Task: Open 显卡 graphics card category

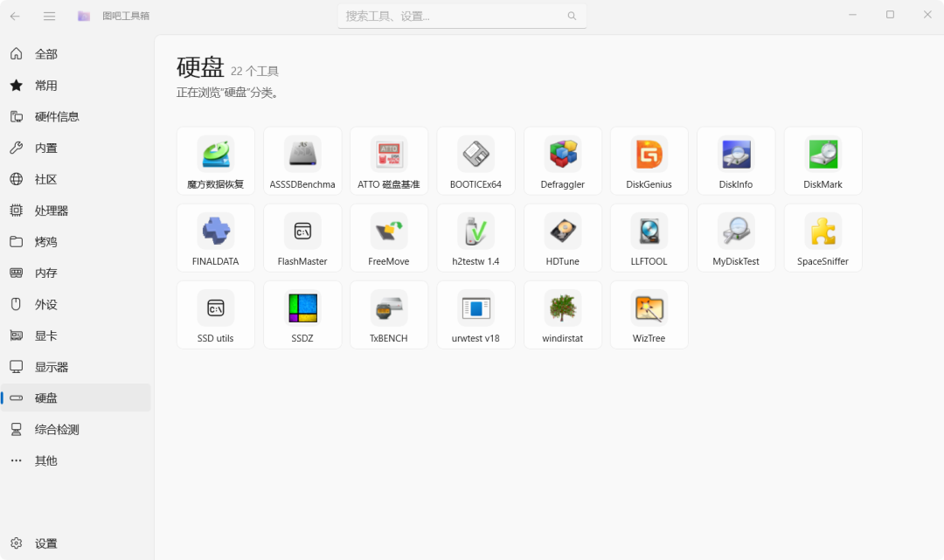Action: (76, 335)
